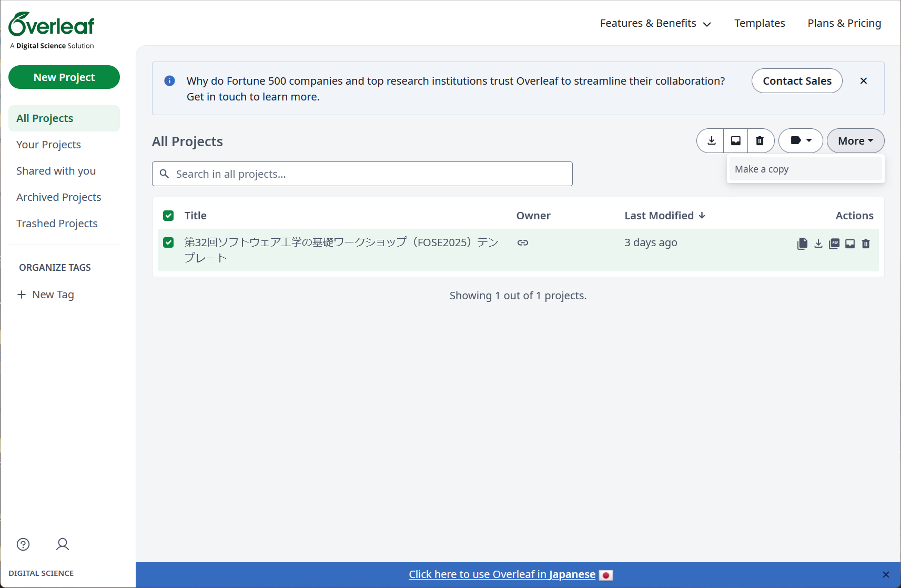
Task: Trash selected projects from toolbar
Action: click(x=760, y=141)
